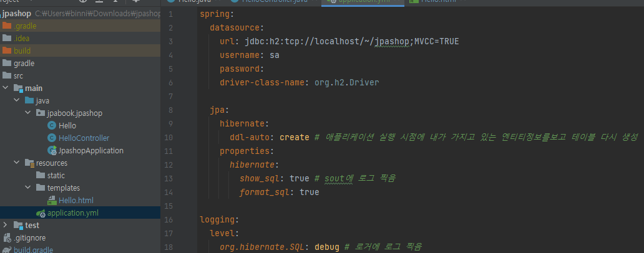Click the 'logging:' key on line 16

[219, 219]
